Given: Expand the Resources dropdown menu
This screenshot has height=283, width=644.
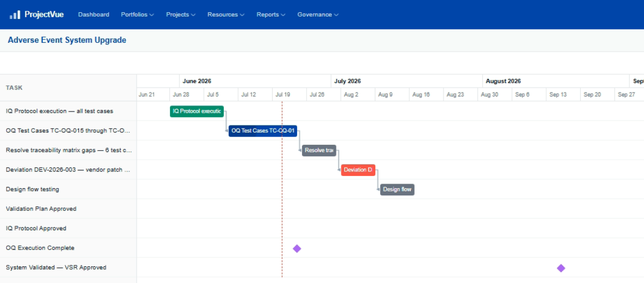Looking at the screenshot, I should 226,14.
